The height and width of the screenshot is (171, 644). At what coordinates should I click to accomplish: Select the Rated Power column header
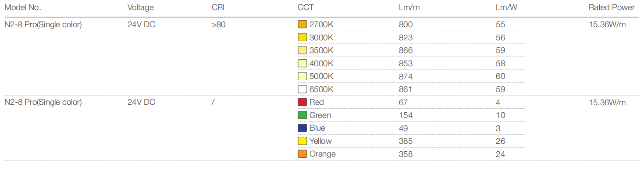[612, 7]
